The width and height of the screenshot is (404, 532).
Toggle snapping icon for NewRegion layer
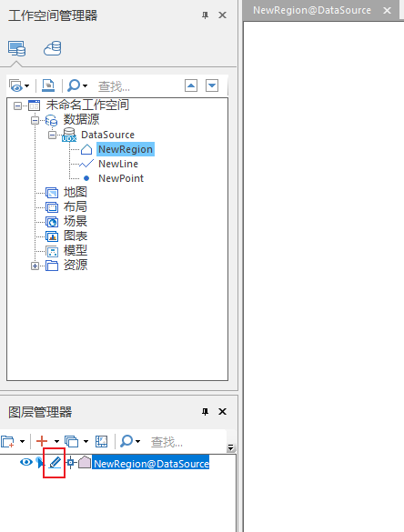tap(71, 462)
